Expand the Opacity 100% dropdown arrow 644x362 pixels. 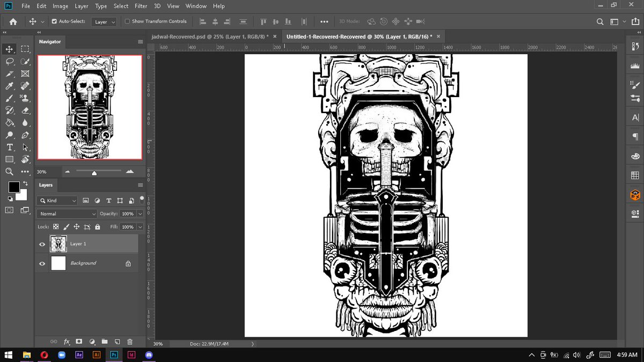click(141, 213)
